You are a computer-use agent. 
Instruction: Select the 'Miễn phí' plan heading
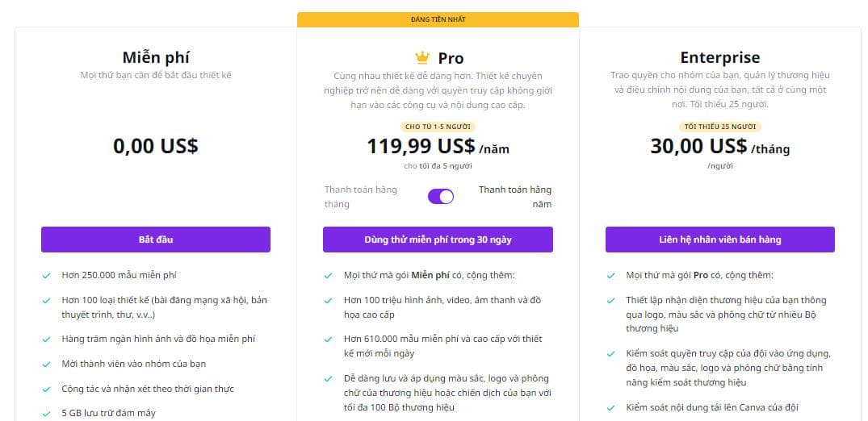(156, 57)
